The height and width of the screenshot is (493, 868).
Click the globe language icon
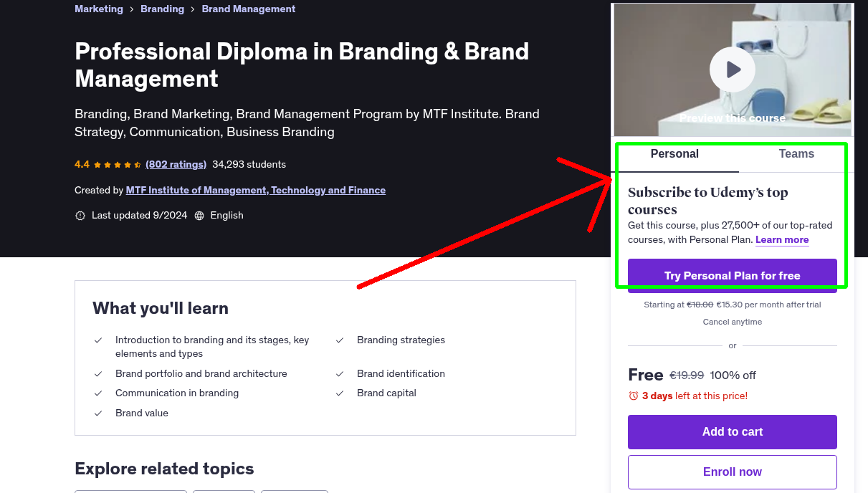tap(199, 216)
